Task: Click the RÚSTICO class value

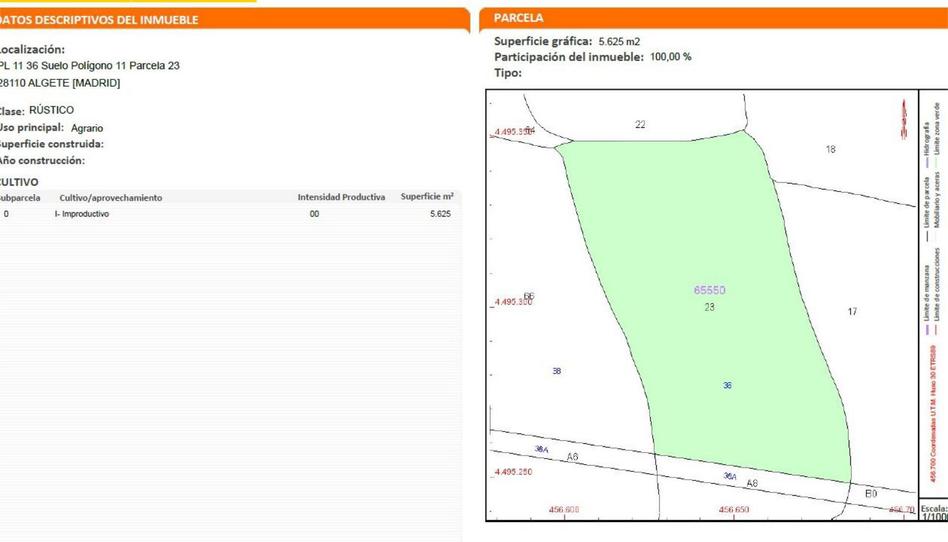Action: (x=51, y=110)
